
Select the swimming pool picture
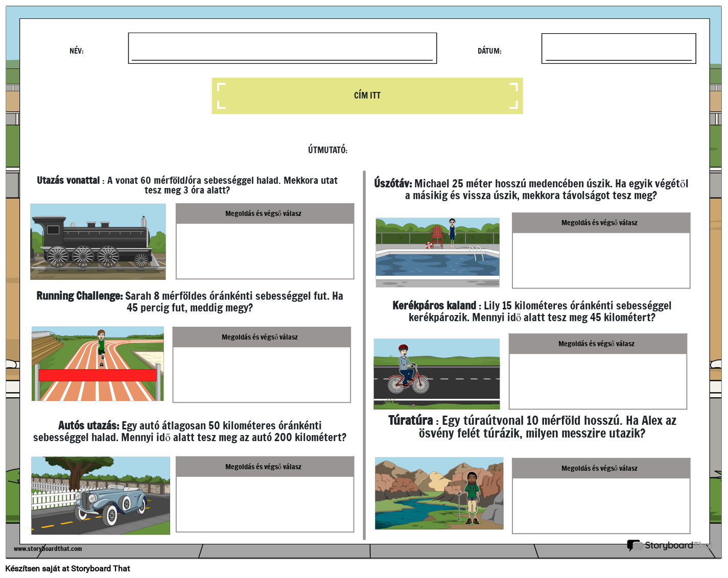437,252
